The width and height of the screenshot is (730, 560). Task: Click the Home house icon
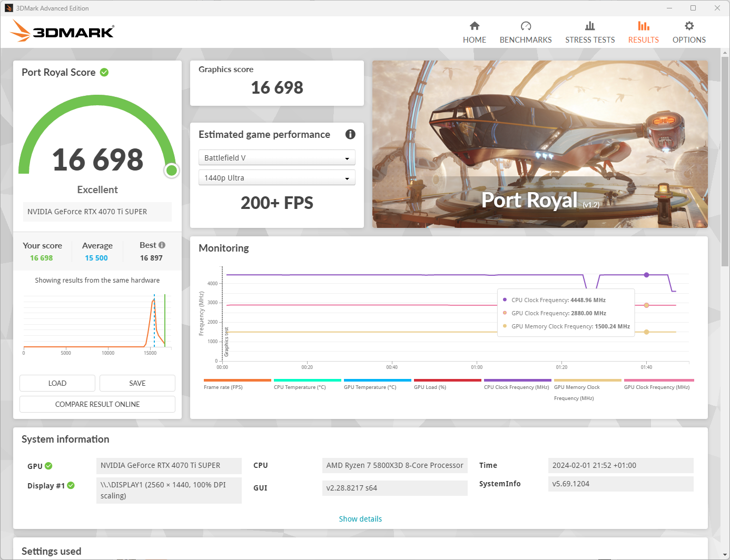[475, 26]
